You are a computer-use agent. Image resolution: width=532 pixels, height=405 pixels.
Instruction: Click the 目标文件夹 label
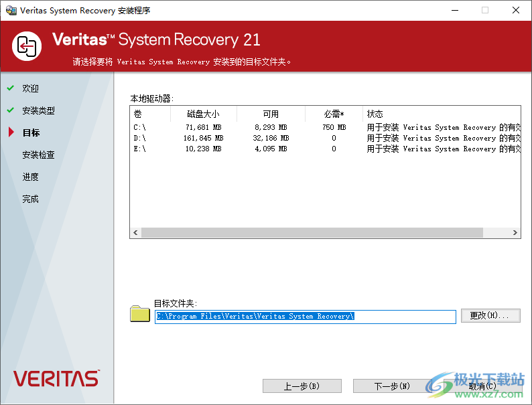(x=176, y=303)
